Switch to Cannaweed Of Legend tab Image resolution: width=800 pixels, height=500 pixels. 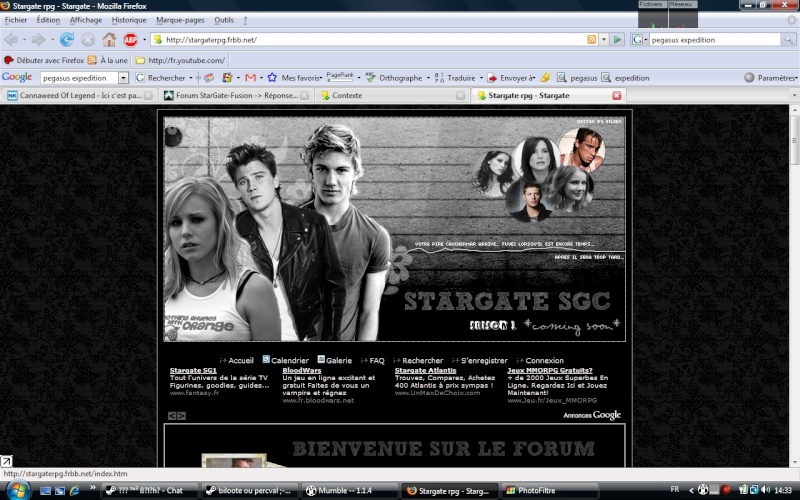(x=80, y=95)
